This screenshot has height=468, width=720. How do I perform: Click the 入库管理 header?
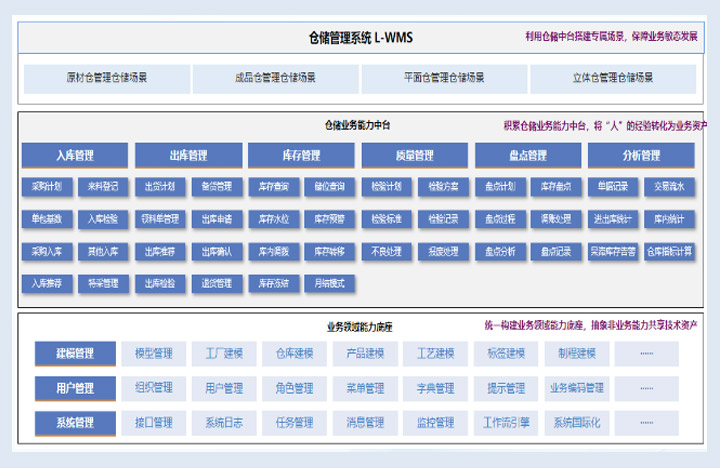tap(75, 155)
